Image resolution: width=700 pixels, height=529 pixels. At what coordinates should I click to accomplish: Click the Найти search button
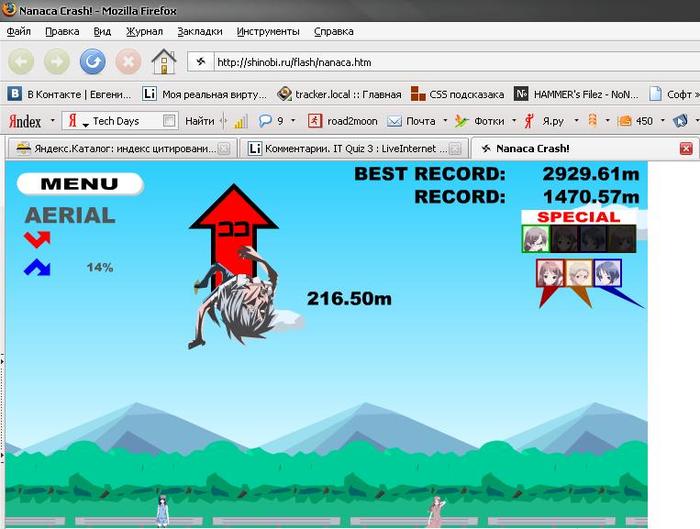(x=199, y=121)
